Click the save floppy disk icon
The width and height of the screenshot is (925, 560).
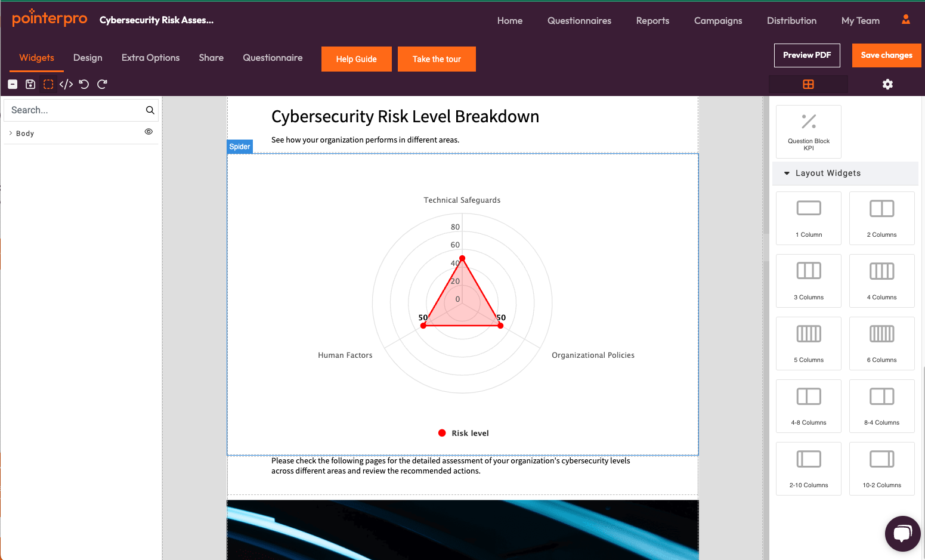click(x=30, y=84)
